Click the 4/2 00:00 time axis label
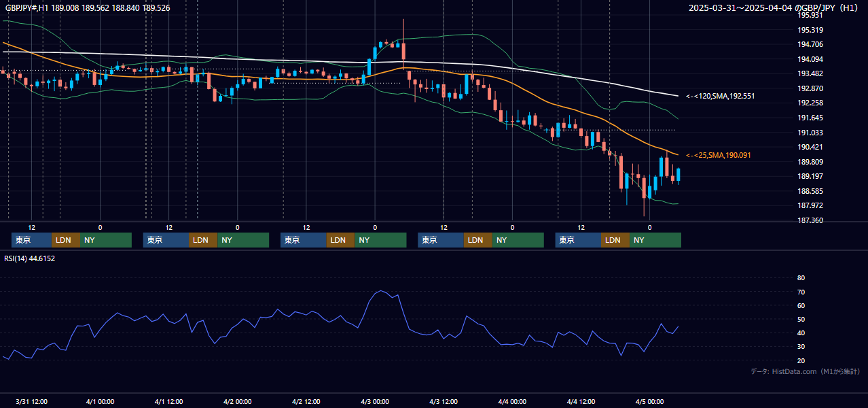Image resolution: width=868 pixels, height=408 pixels. [x=238, y=402]
